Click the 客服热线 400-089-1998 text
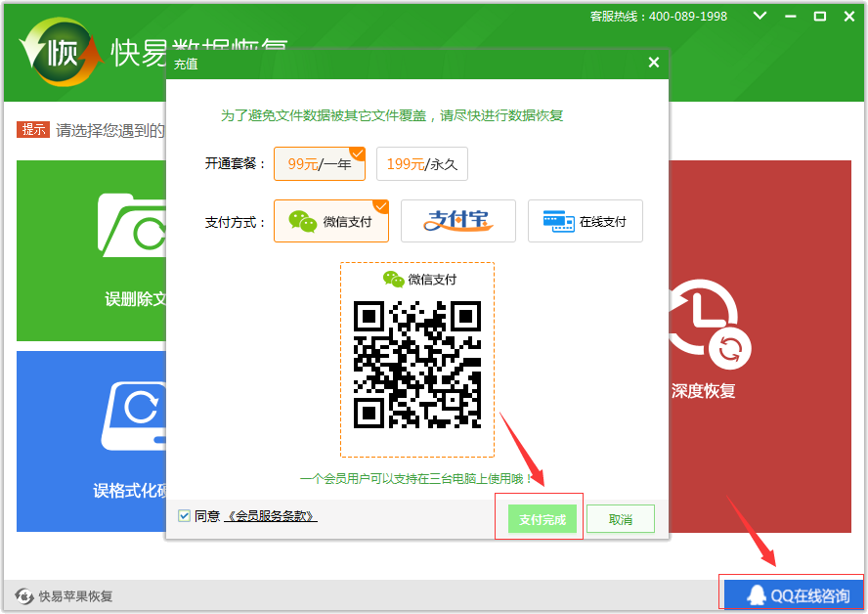The height and width of the screenshot is (614, 868). (658, 17)
